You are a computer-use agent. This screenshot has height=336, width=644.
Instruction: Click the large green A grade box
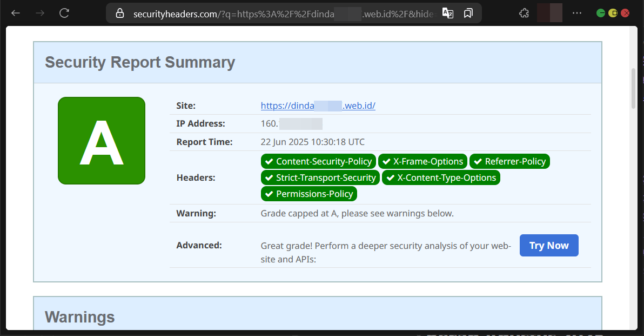tap(102, 141)
